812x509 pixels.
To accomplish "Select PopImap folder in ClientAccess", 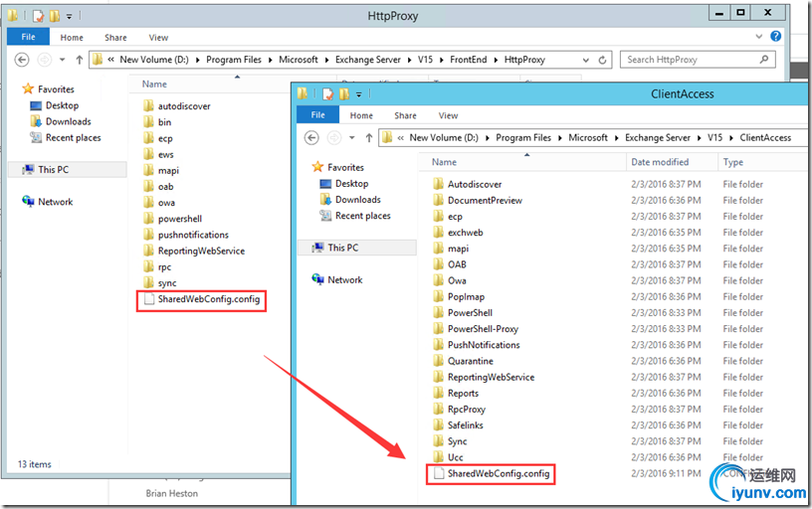I will point(459,297).
